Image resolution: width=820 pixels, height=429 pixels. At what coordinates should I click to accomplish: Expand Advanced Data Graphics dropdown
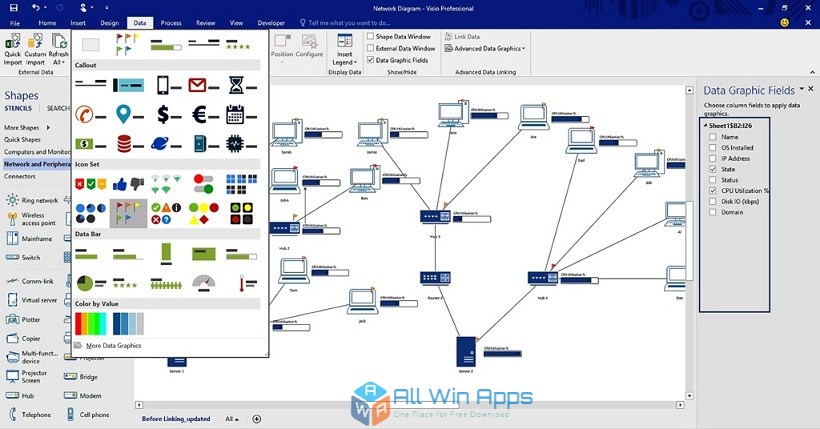tap(485, 49)
